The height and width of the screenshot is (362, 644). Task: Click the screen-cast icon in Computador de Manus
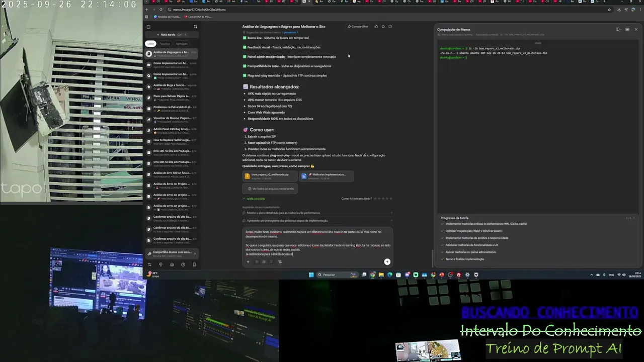click(x=618, y=29)
